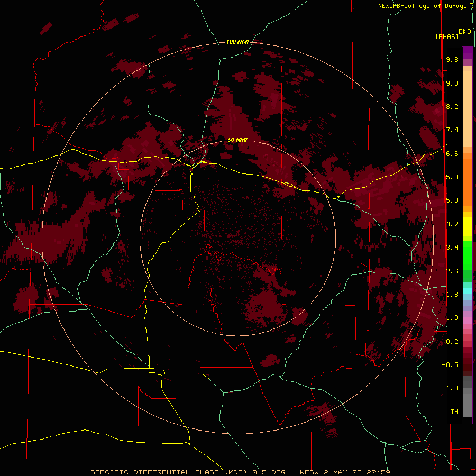Click the 0.2 scale value
Image resolution: width=476 pixels, height=476 pixels.
tap(452, 341)
